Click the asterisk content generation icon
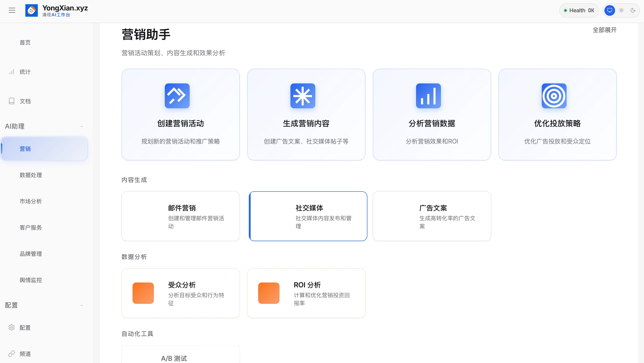Screen dimensions: 644x363 pyautogui.click(x=302, y=96)
